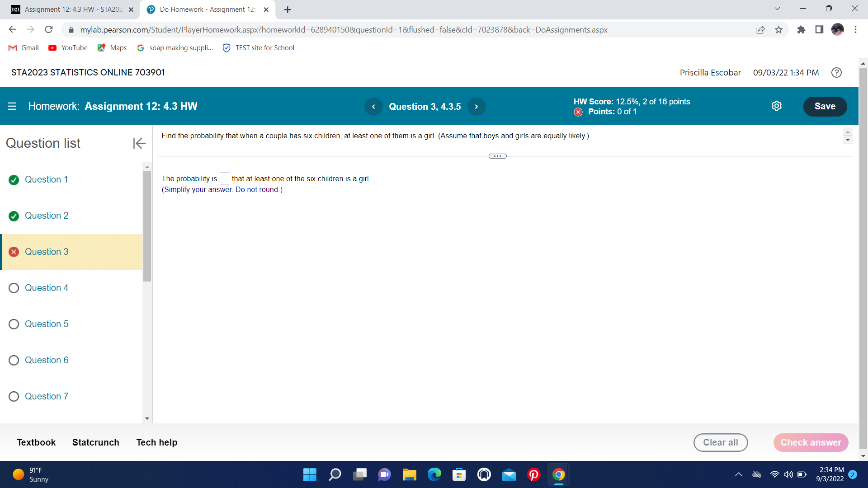Go to next question arrow
Image resolution: width=868 pixels, height=488 pixels.
click(476, 107)
